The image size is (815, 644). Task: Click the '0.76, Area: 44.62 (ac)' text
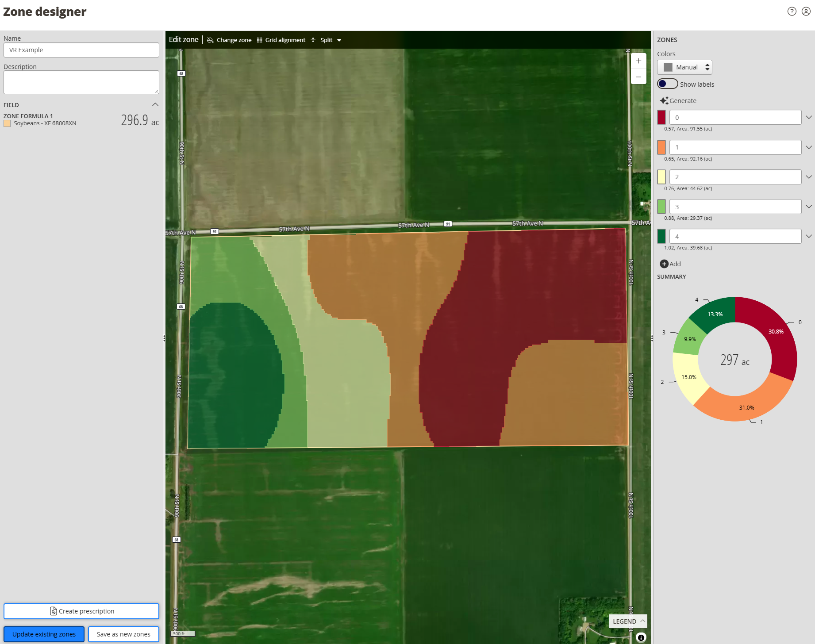[x=688, y=188]
